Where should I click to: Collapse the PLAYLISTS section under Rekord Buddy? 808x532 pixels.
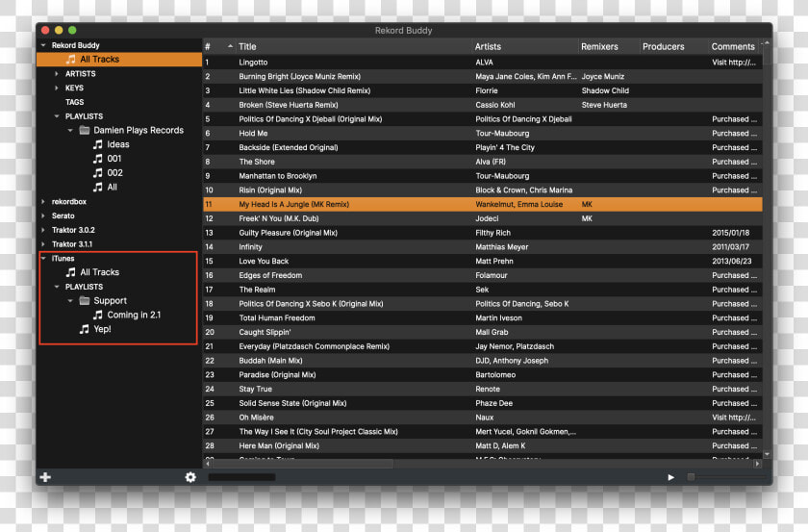[x=57, y=116]
